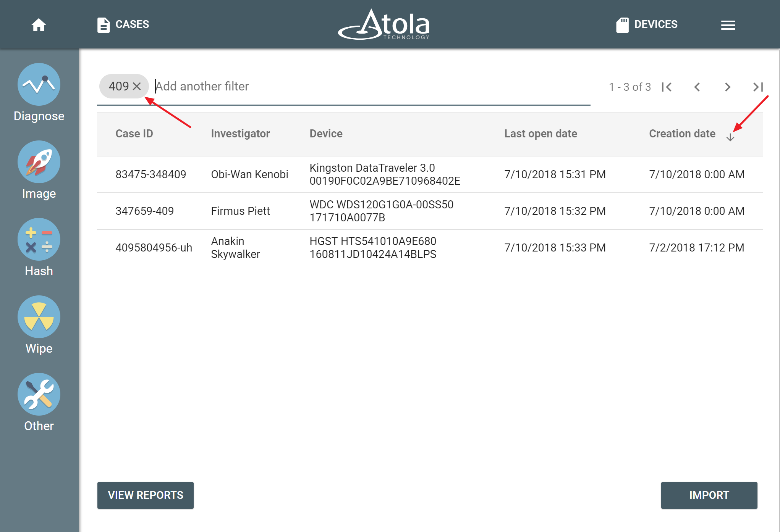Click the IMPORT button
This screenshot has height=532, width=780.
pos(709,495)
